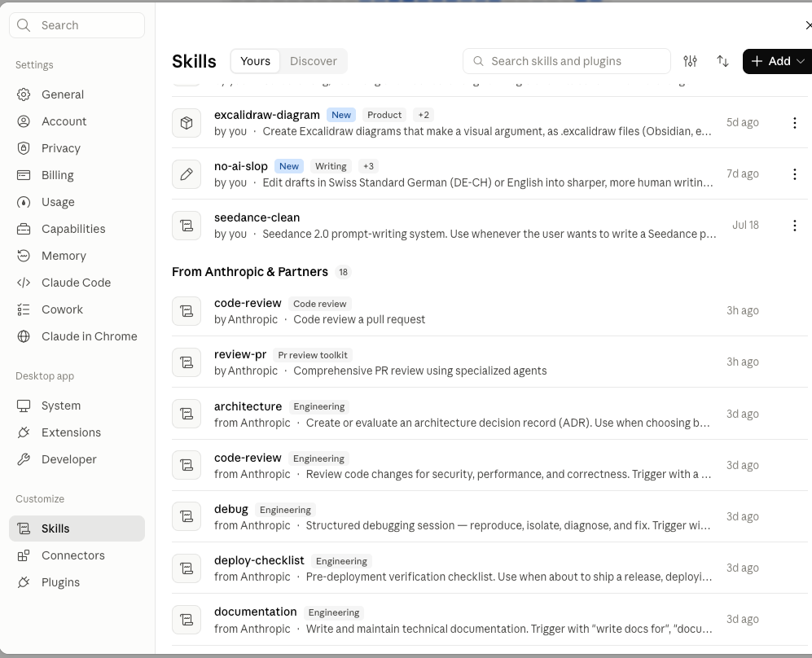Click the review-pr skill icon
The height and width of the screenshot is (658, 812).
(x=187, y=362)
